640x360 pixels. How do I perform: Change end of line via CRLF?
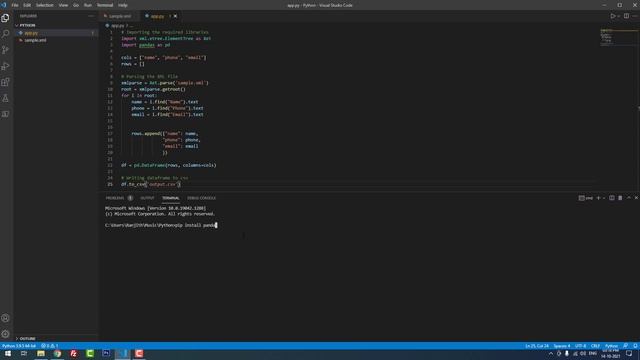[x=595, y=346]
